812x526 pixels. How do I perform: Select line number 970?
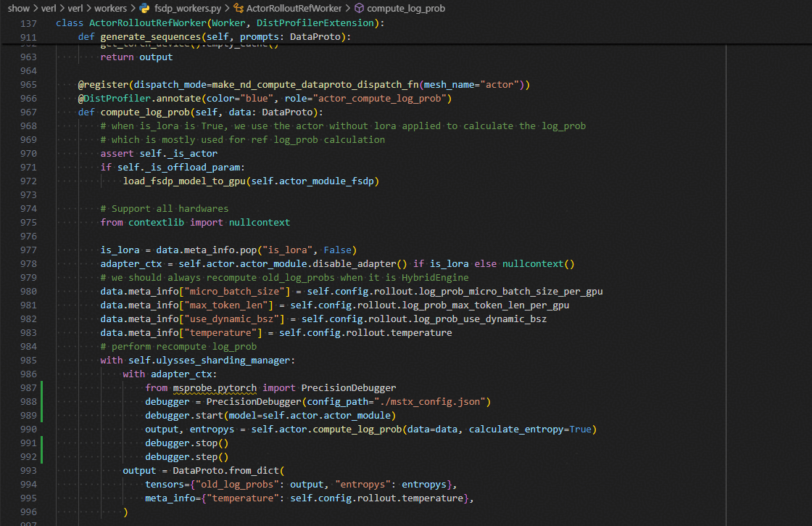point(28,153)
